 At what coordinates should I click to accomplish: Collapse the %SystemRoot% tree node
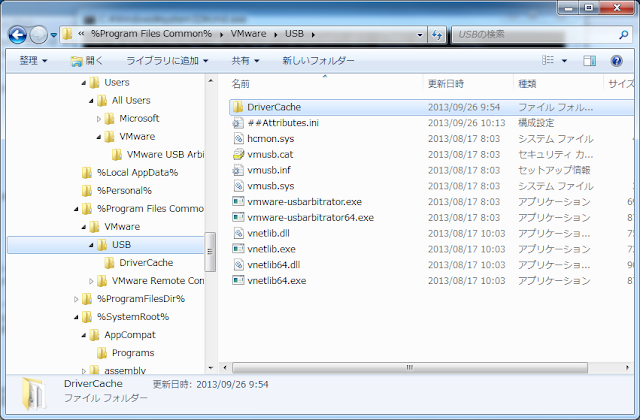[76, 317]
